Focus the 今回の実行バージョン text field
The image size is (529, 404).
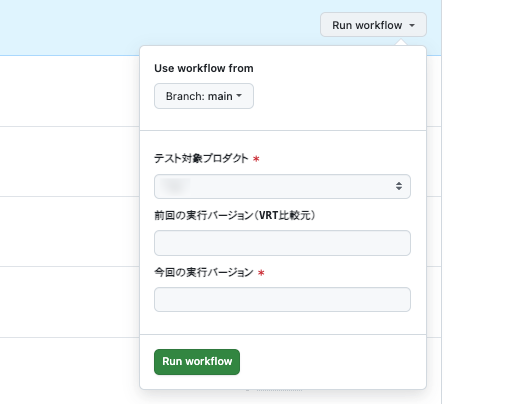[x=282, y=300]
